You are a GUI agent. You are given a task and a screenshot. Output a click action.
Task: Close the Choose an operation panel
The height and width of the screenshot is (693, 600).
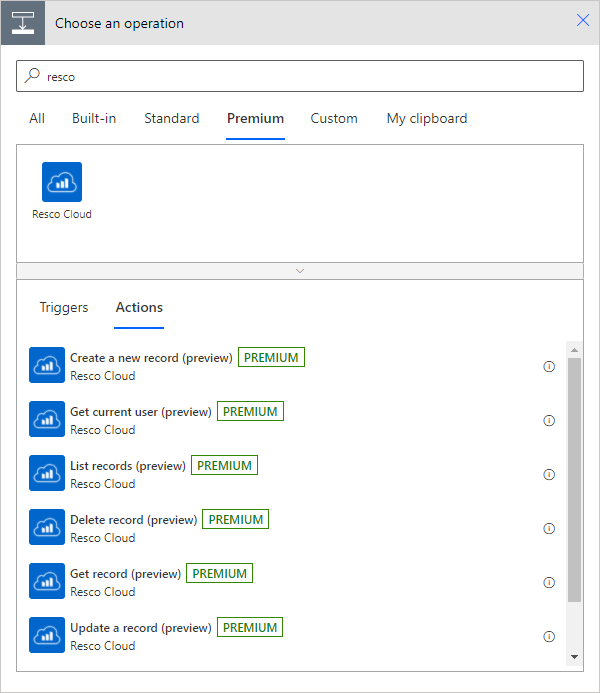point(583,21)
